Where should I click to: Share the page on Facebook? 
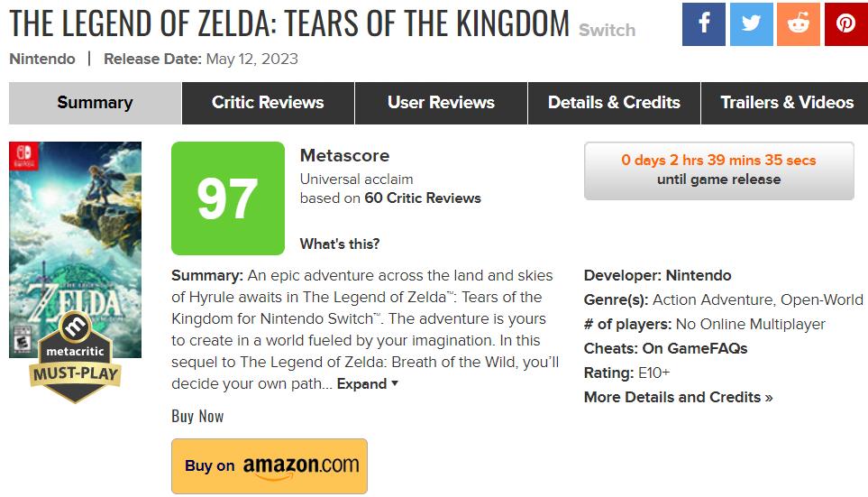[704, 23]
